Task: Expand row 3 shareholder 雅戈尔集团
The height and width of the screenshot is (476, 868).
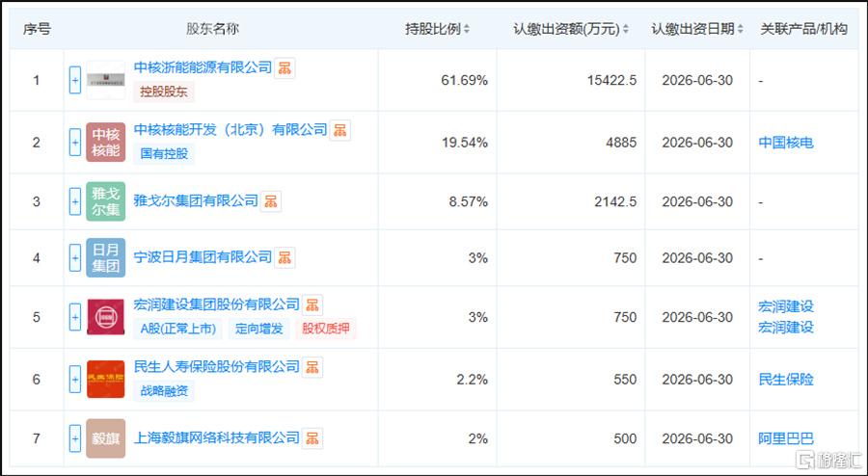Action: point(74,201)
